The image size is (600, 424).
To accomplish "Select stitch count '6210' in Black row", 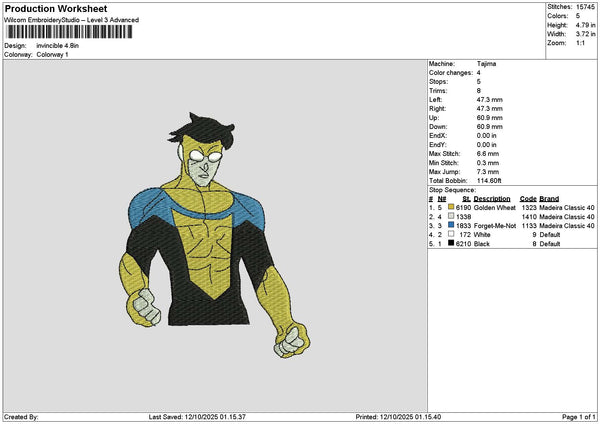I will pos(463,244).
